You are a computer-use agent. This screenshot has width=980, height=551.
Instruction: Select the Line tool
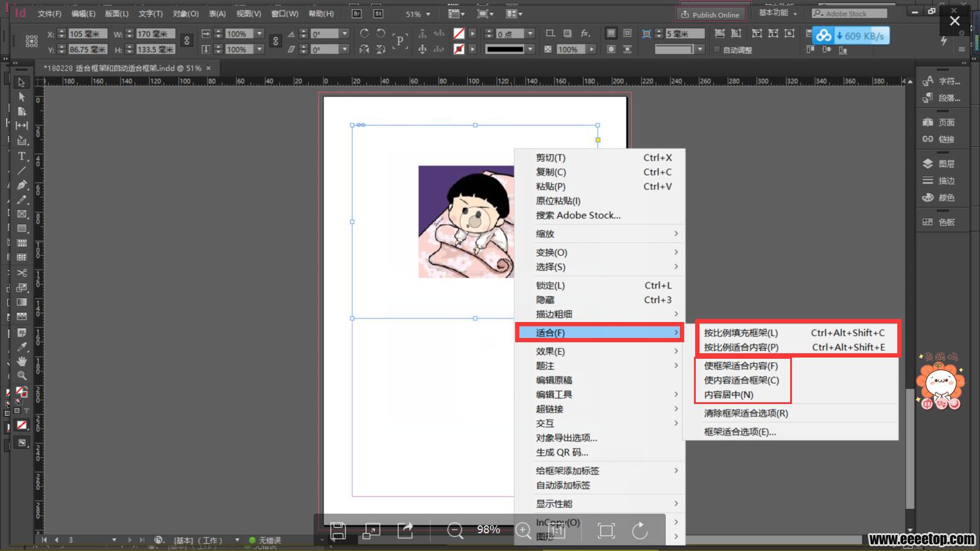click(22, 171)
